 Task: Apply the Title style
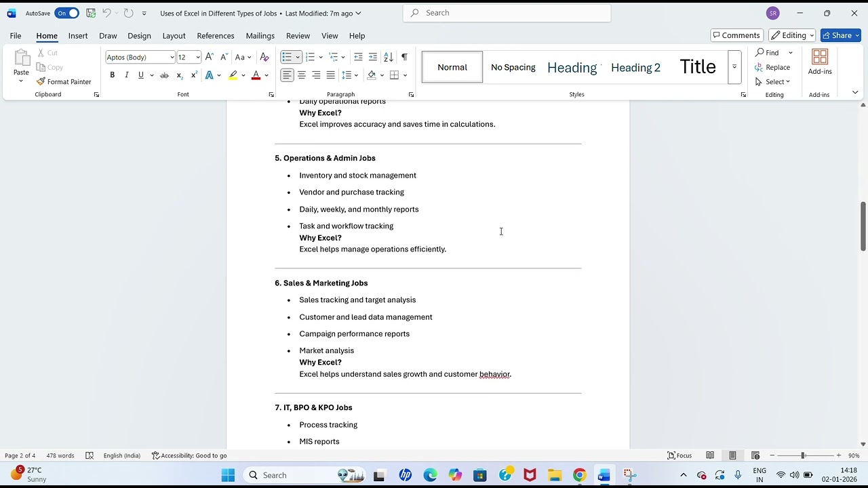click(698, 67)
